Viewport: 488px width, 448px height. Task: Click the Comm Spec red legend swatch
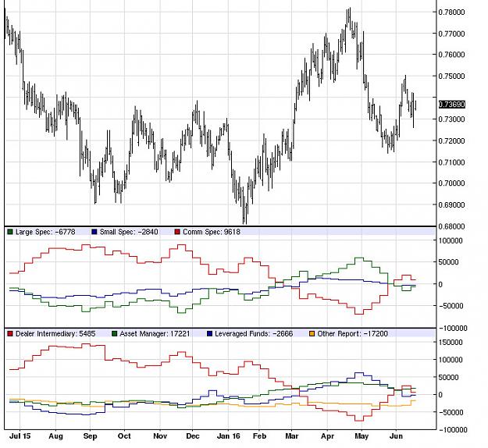point(177,232)
